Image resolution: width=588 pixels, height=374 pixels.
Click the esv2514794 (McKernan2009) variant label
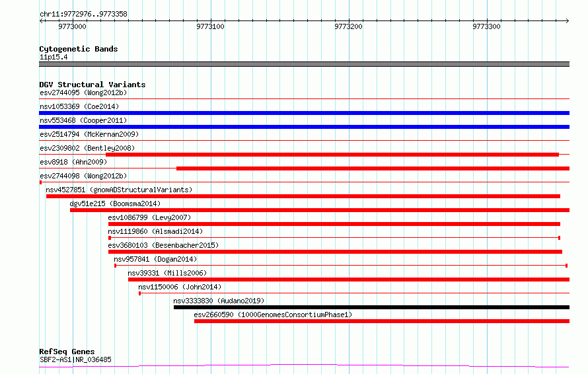point(89,134)
